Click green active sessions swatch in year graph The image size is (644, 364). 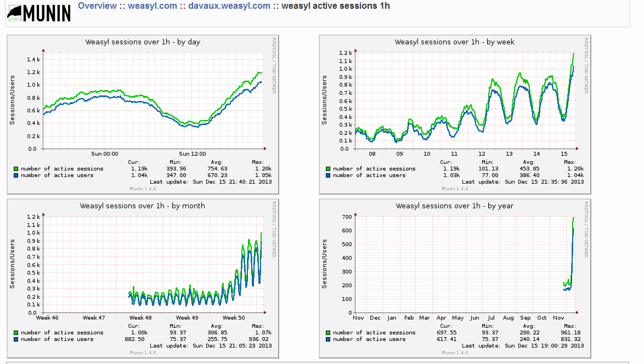[x=328, y=333]
